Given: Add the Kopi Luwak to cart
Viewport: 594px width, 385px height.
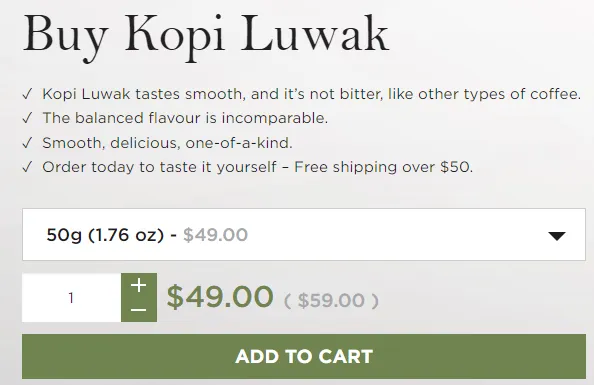Looking at the screenshot, I should click(x=304, y=356).
